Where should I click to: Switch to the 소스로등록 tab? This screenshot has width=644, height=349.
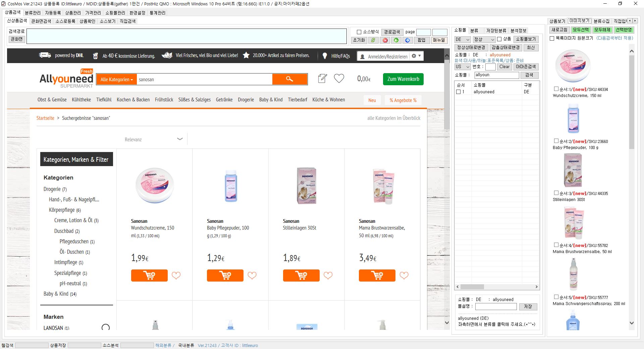tap(65, 21)
